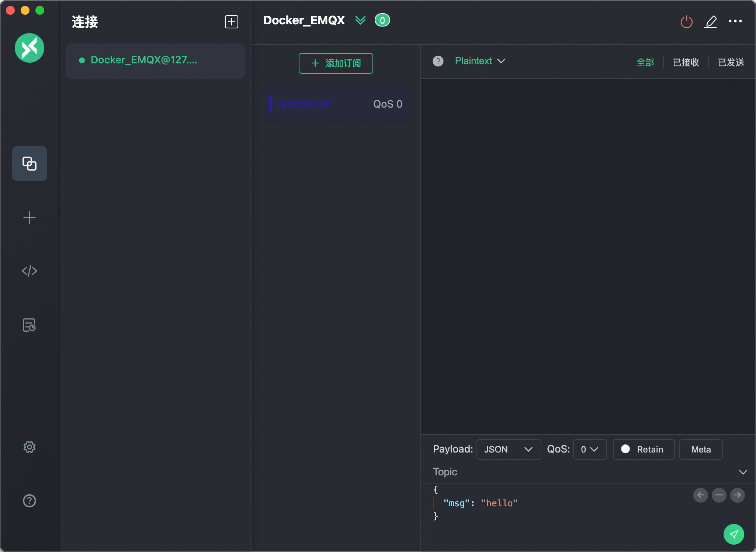Open the Meta settings button
Image resolution: width=756 pixels, height=552 pixels.
[x=701, y=450]
